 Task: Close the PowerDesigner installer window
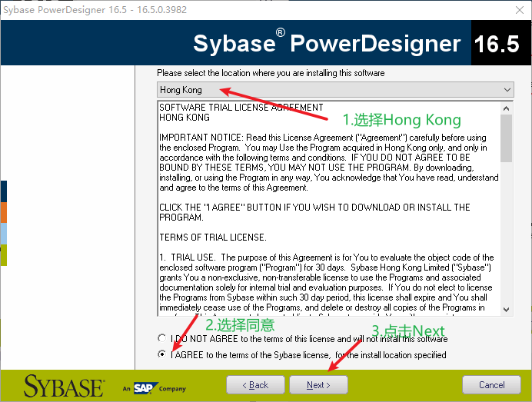click(x=520, y=10)
